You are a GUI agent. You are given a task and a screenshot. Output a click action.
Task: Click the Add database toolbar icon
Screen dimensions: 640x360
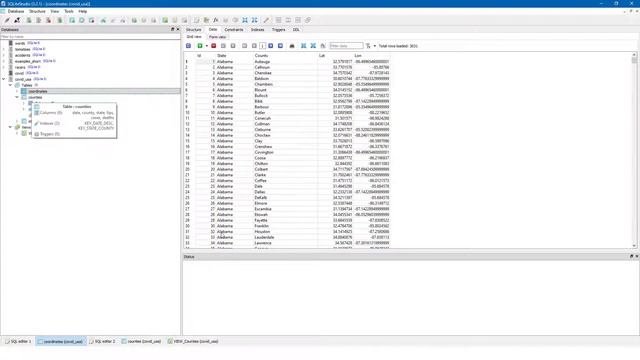pos(29,20)
